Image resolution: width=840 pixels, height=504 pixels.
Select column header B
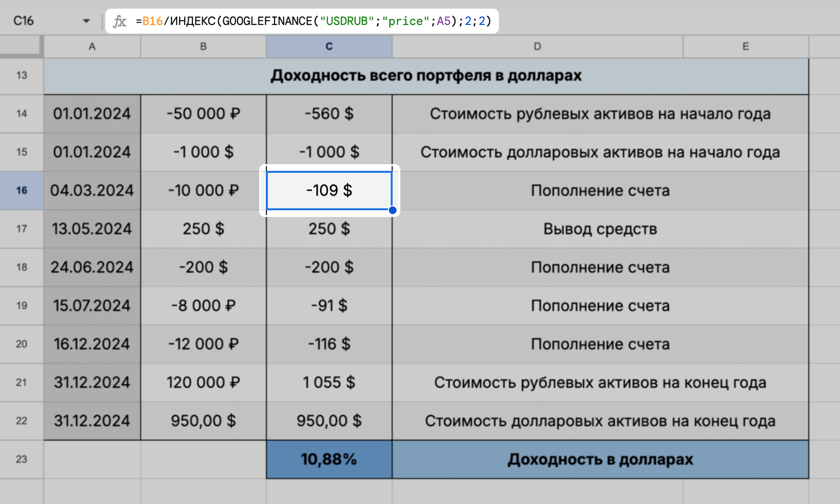pyautogui.click(x=203, y=47)
